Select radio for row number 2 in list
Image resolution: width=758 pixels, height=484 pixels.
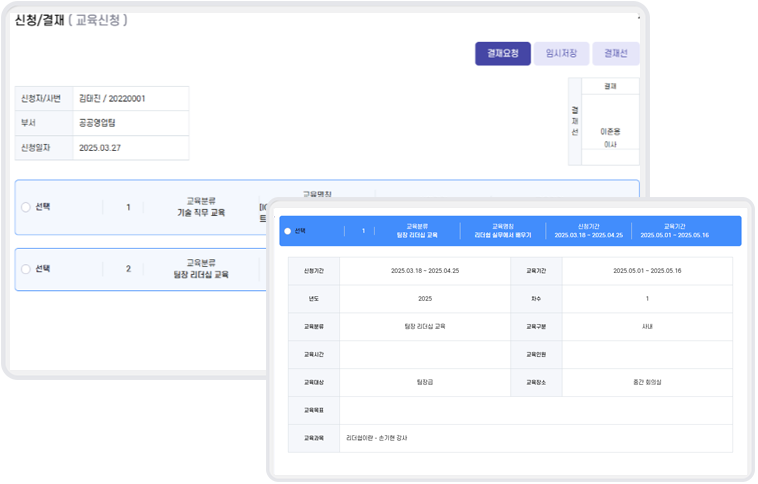[x=26, y=269]
